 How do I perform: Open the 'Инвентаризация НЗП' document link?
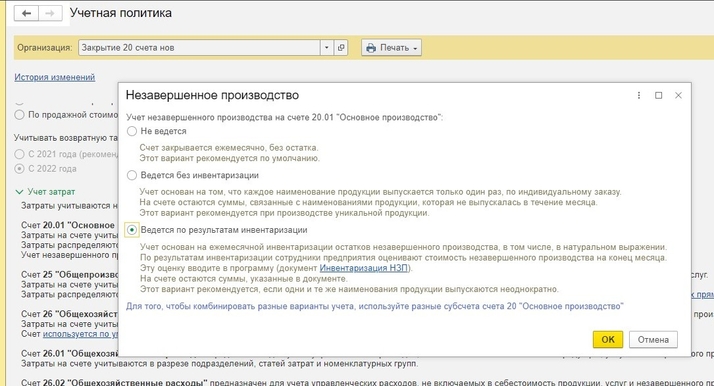(x=363, y=268)
